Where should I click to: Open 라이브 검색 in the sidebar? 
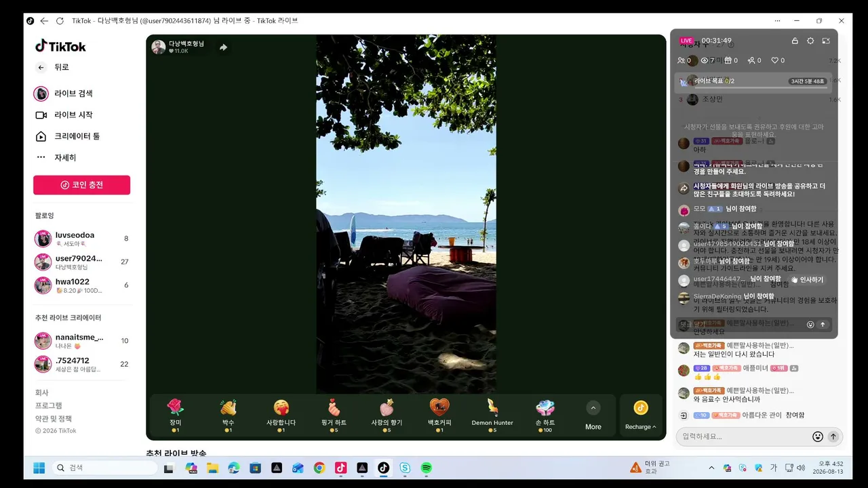(63, 94)
